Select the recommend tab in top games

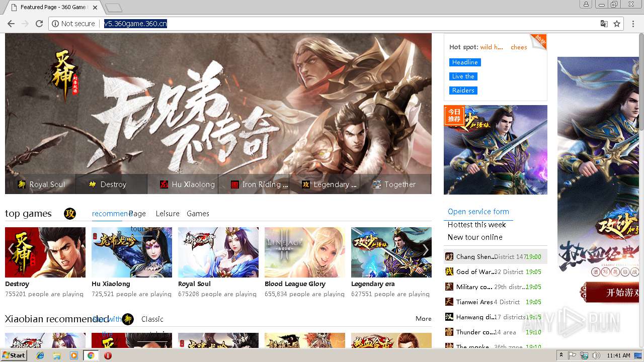coord(111,214)
